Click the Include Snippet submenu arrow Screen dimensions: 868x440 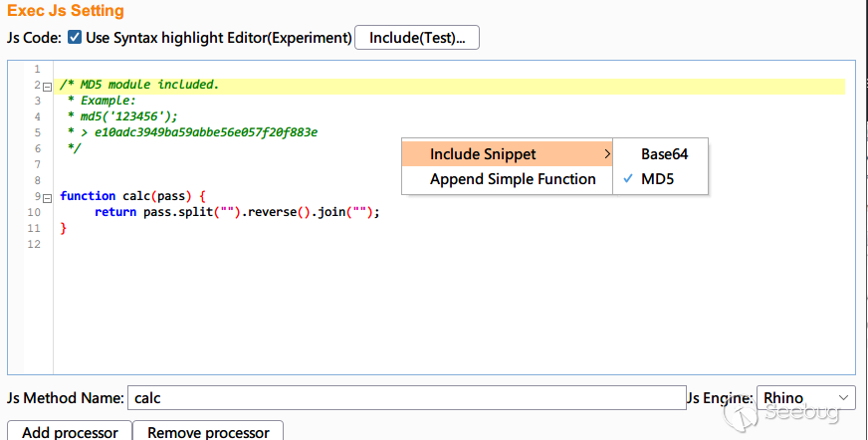[606, 154]
